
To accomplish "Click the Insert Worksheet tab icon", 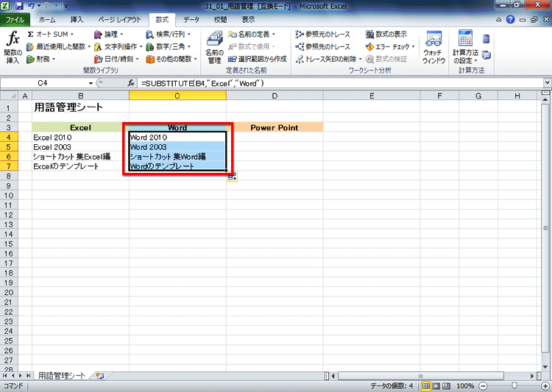I will click(100, 376).
